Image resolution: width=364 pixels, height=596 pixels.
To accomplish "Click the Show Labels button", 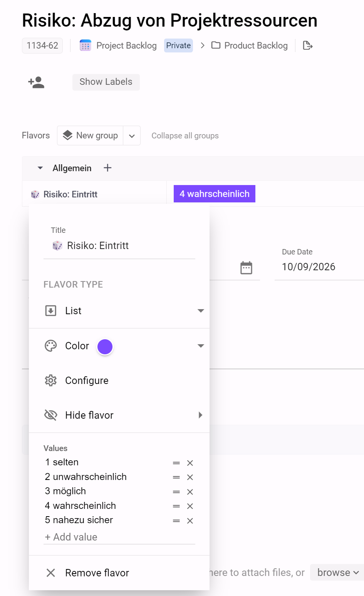I will click(106, 82).
